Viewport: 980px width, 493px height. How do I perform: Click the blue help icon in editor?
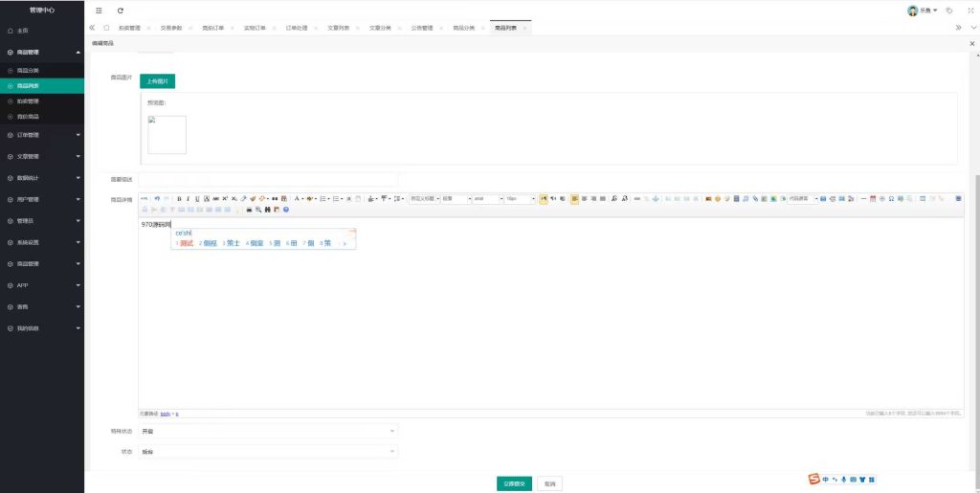pos(286,209)
